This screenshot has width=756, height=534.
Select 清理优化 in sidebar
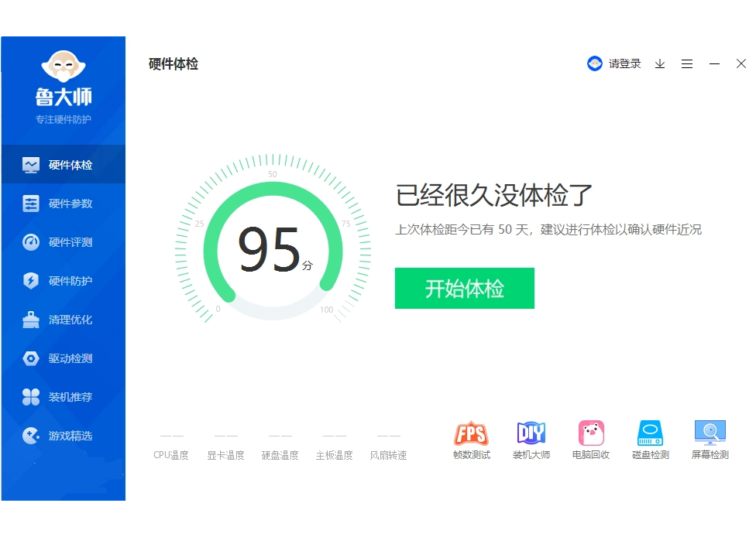tap(64, 320)
